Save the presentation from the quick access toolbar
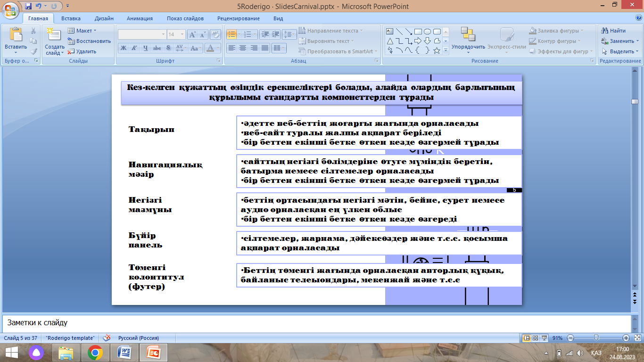Image resolution: width=644 pixels, height=362 pixels. tap(28, 7)
